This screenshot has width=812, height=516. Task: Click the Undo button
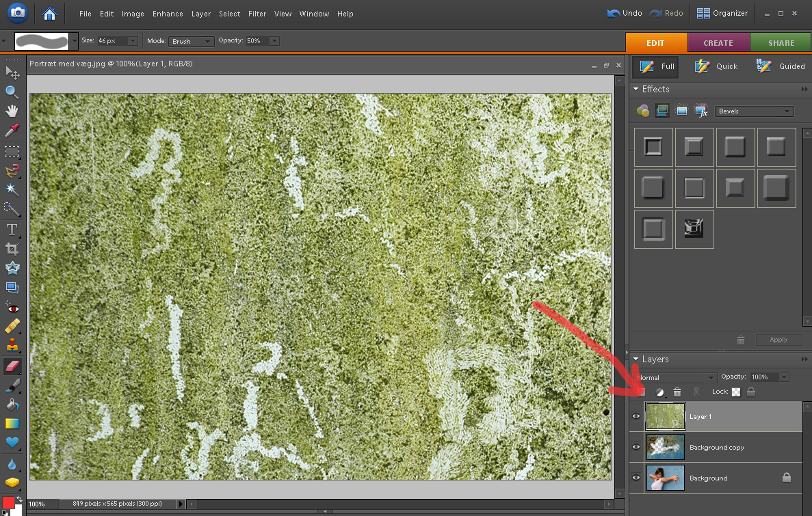click(625, 13)
